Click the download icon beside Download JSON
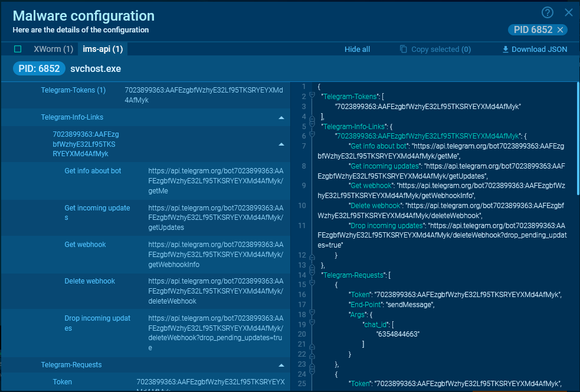Image resolution: width=580 pixels, height=392 pixels. pyautogui.click(x=505, y=50)
